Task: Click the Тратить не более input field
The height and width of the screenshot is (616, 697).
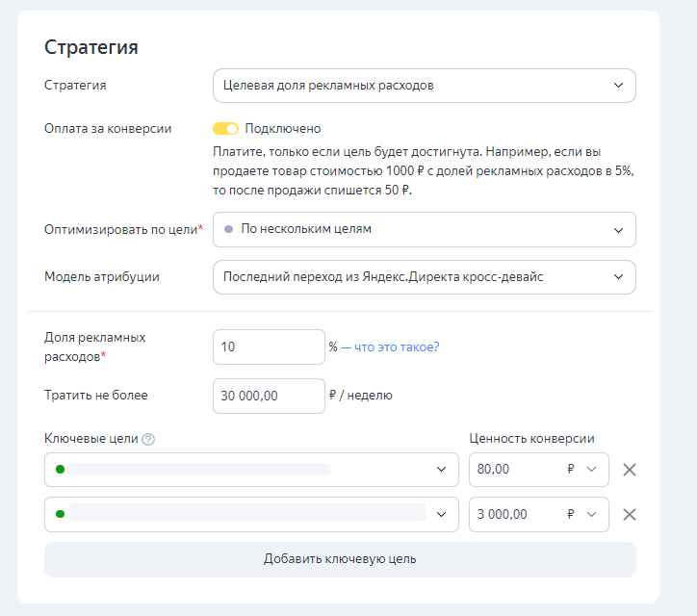Action: (x=269, y=396)
